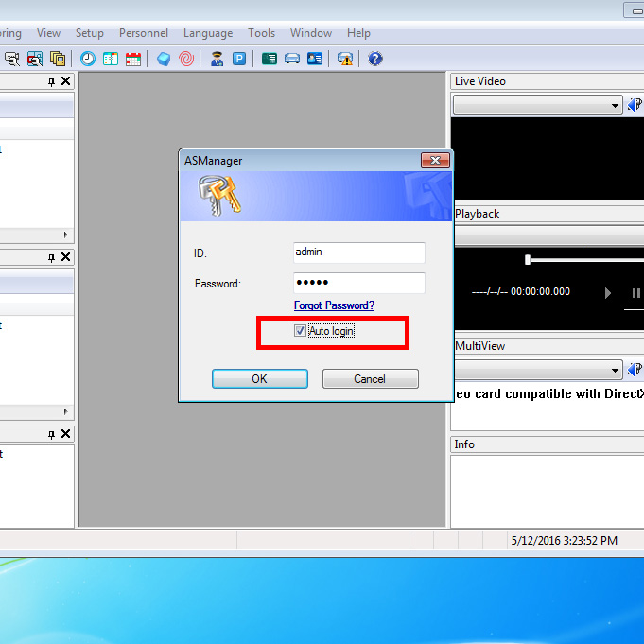Click Cancel in the ASManager login dialog

pos(370,378)
